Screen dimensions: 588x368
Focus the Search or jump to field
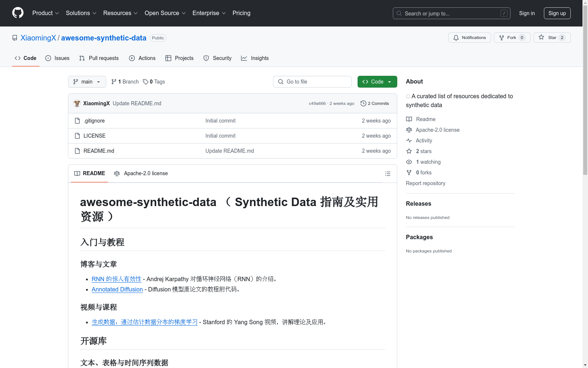click(452, 13)
